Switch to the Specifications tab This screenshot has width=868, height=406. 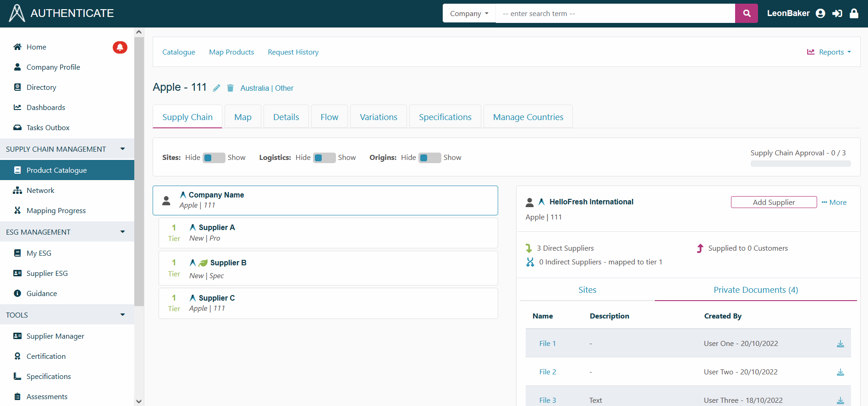coord(445,117)
